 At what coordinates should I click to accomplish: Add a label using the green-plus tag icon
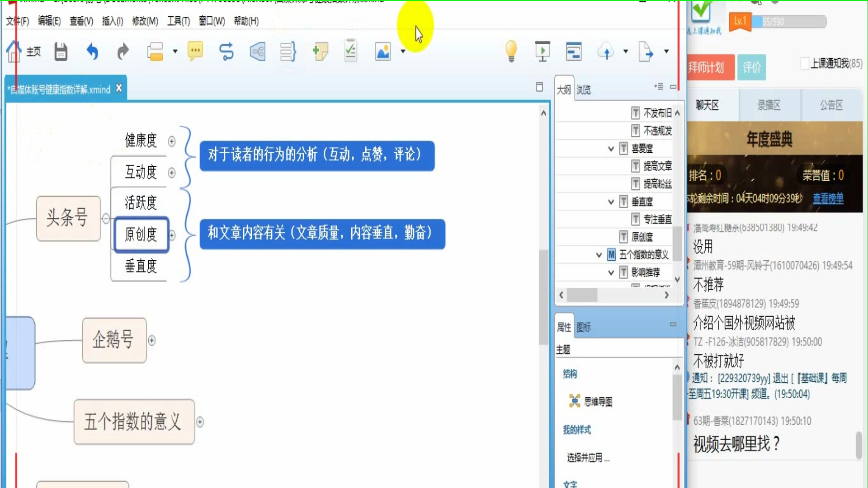pyautogui.click(x=320, y=52)
